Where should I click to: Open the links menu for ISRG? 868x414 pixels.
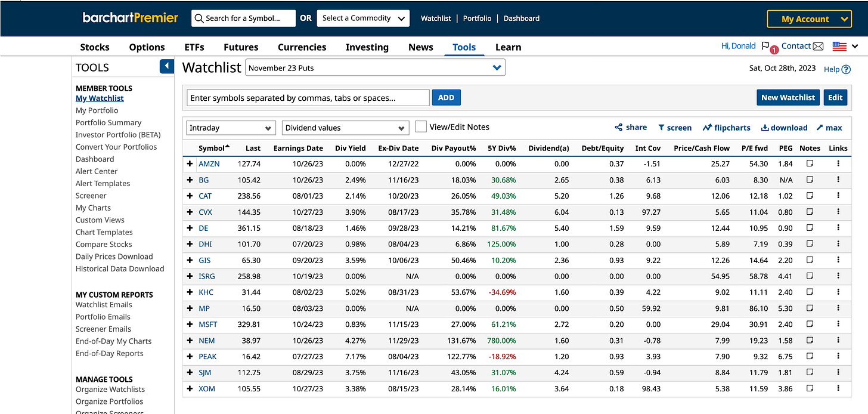pyautogui.click(x=838, y=276)
